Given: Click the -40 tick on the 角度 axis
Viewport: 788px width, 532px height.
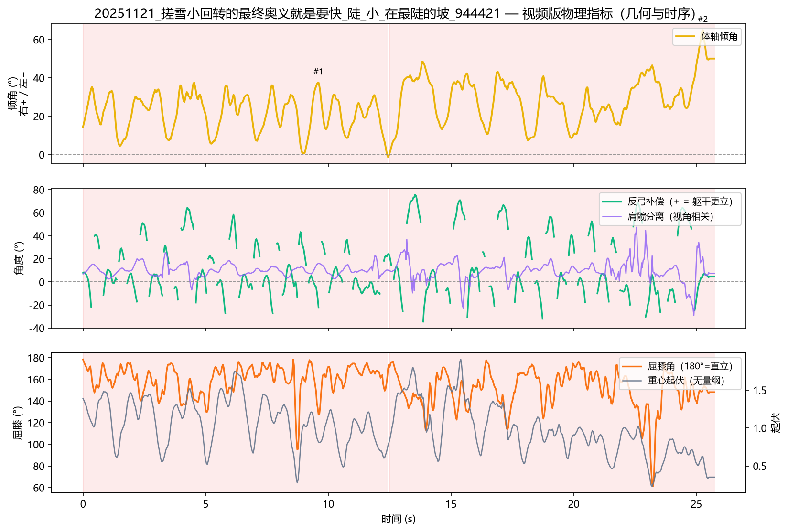Looking at the screenshot, I should 36,329.
